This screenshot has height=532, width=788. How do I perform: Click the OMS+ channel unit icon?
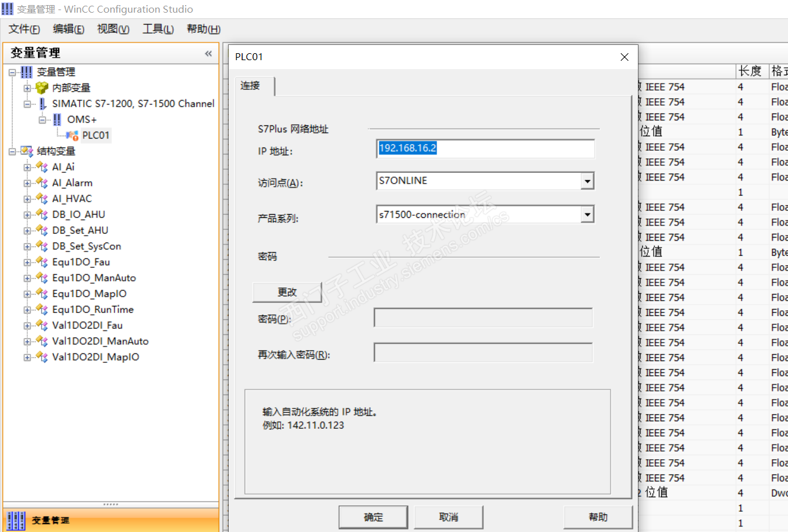point(58,120)
